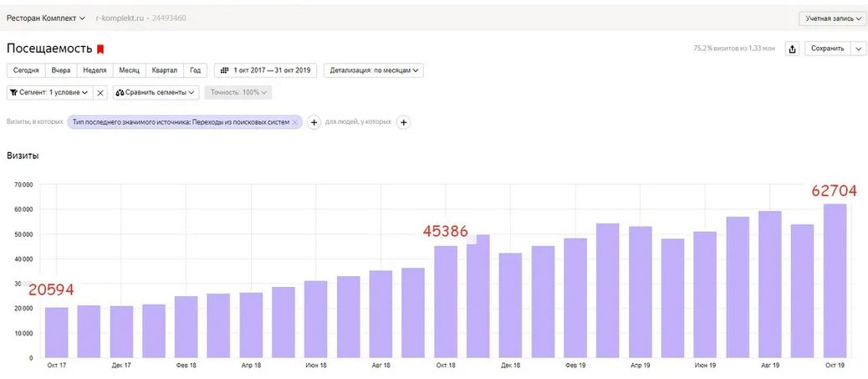The width and height of the screenshot is (868, 379).
Task: Open the calendar date range picker
Action: tap(265, 70)
